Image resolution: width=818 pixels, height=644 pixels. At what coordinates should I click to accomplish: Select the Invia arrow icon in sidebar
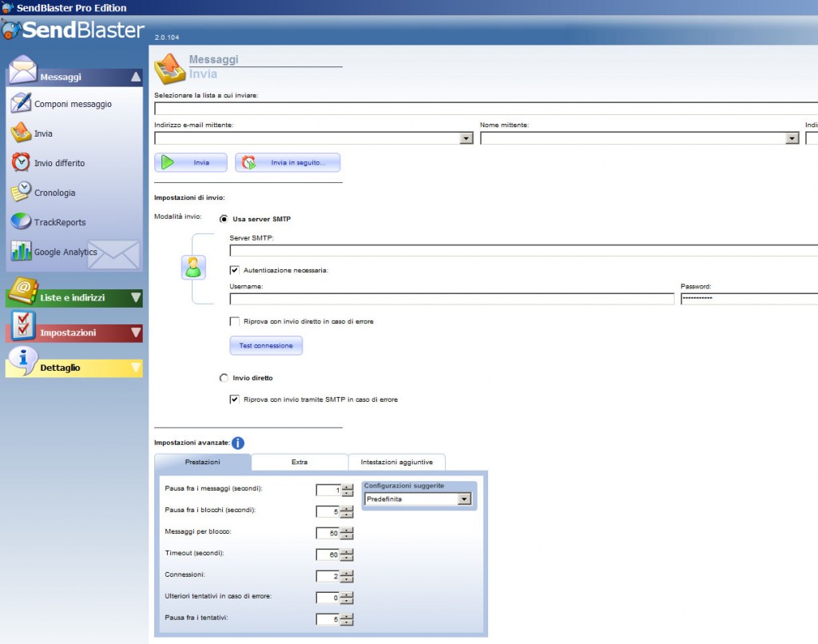tap(21, 132)
